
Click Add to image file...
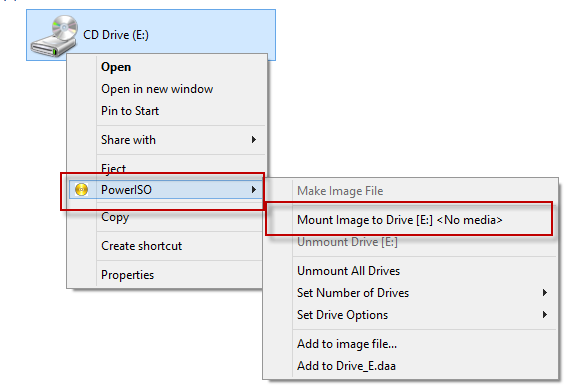[347, 344]
